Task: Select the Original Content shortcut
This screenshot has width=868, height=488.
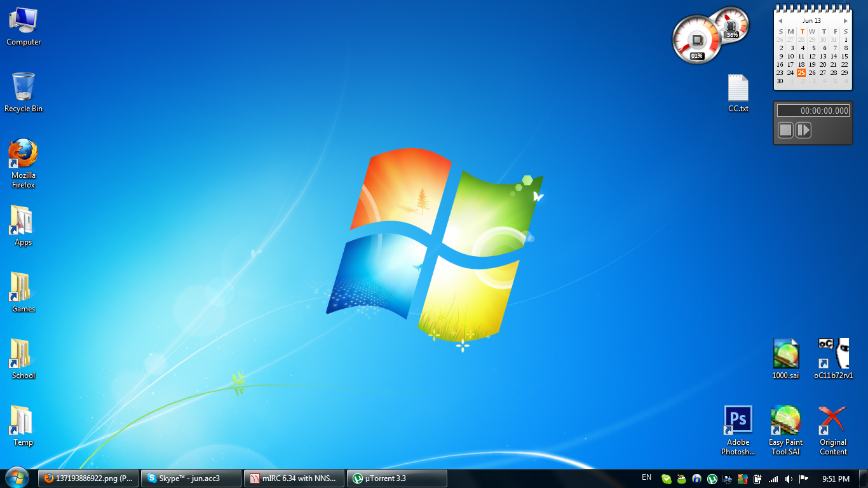Action: [x=832, y=420]
